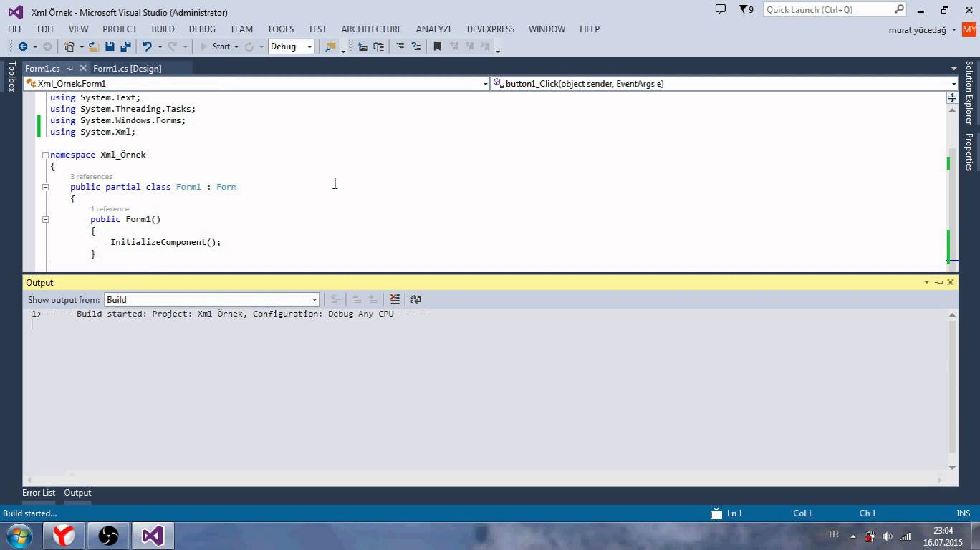Uncomment the selected lines
980x550 pixels.
[x=416, y=47]
